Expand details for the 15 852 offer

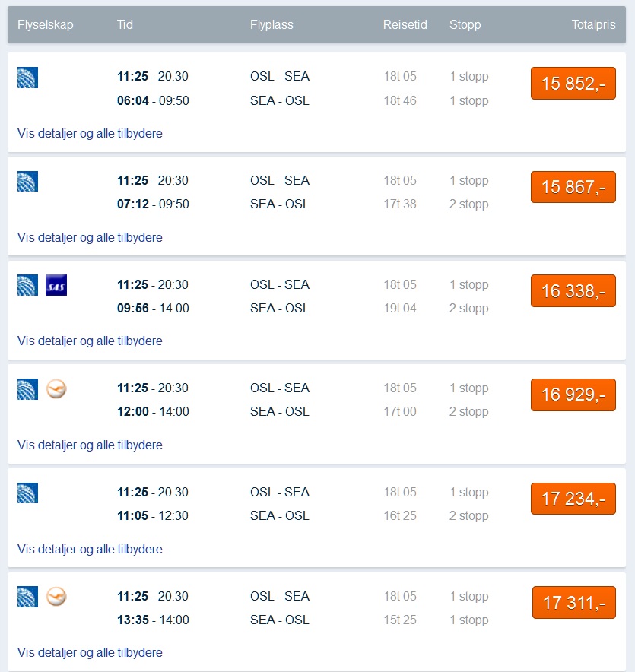[x=90, y=133]
